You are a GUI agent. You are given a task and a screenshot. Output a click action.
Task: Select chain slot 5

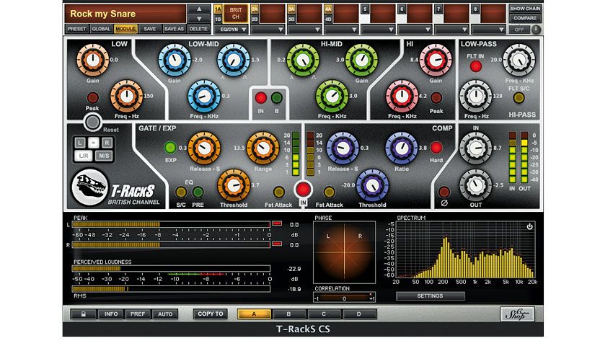(x=365, y=9)
